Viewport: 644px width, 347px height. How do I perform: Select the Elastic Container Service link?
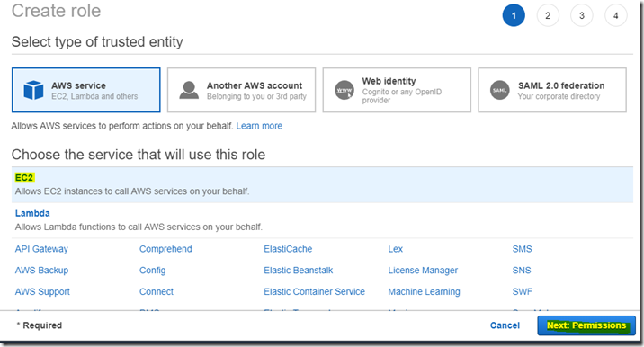pos(314,292)
